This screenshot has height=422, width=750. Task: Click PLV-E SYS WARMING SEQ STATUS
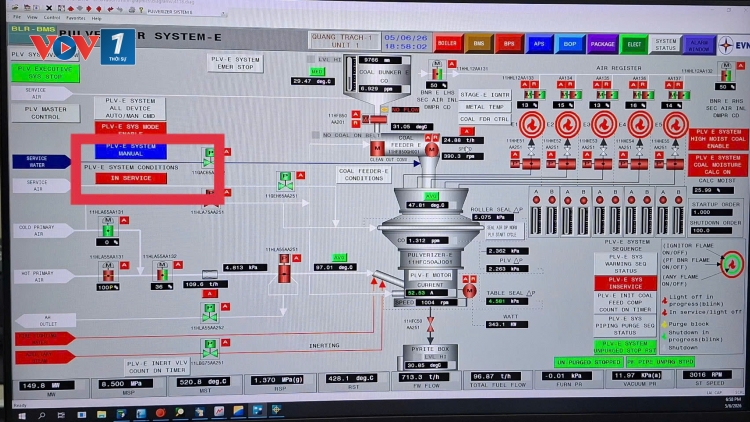626,264
